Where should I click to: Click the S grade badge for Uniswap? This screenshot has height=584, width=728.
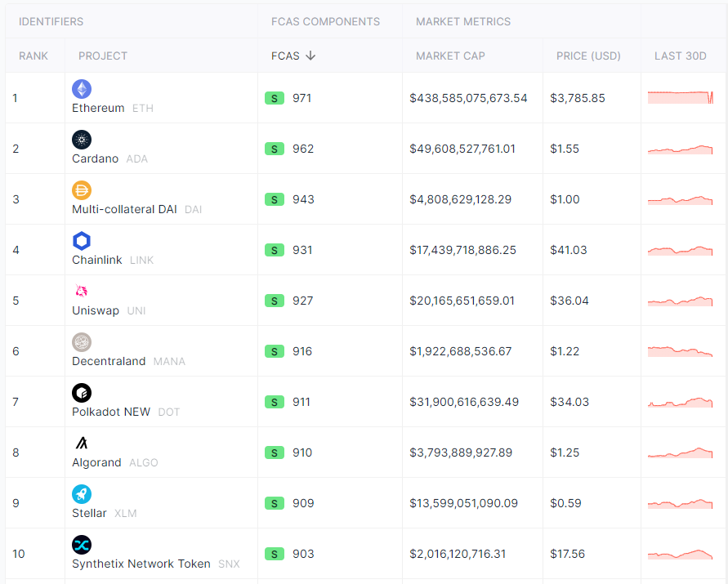coord(275,301)
